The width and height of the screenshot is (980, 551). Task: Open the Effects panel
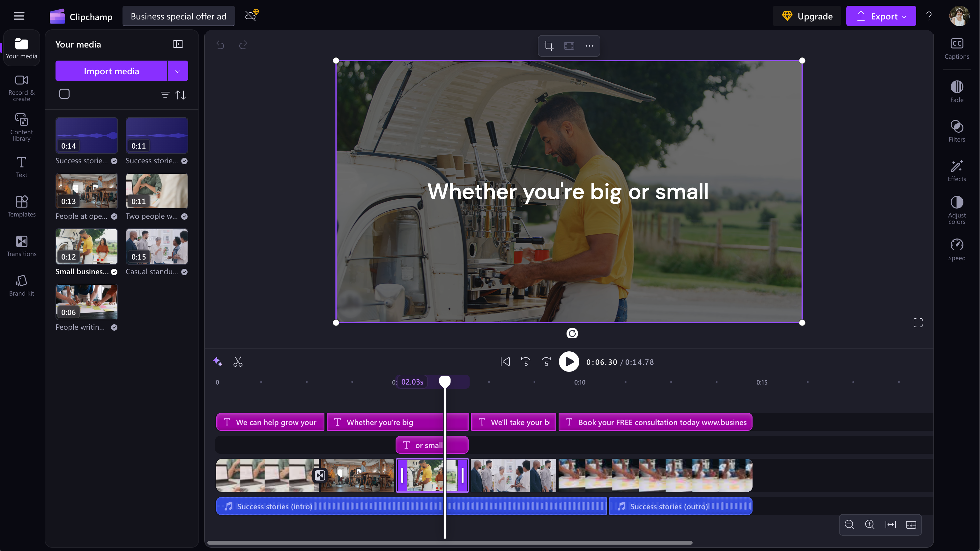956,170
